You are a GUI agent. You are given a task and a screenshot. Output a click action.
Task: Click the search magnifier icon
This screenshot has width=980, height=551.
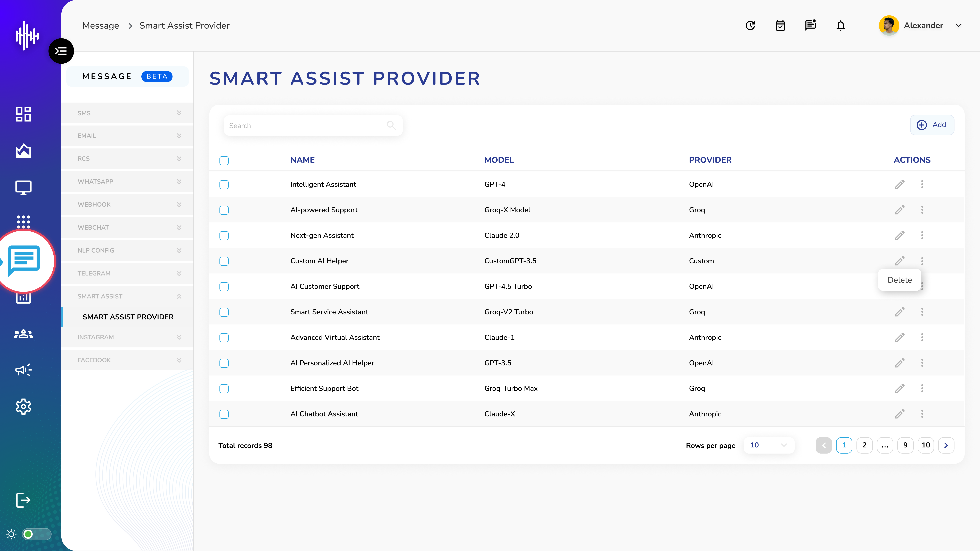[391, 125]
